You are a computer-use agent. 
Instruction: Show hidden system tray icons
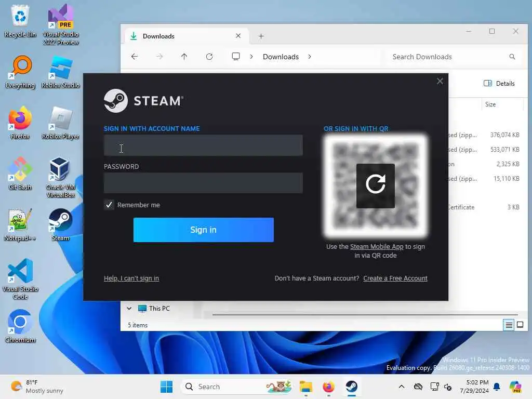point(402,387)
